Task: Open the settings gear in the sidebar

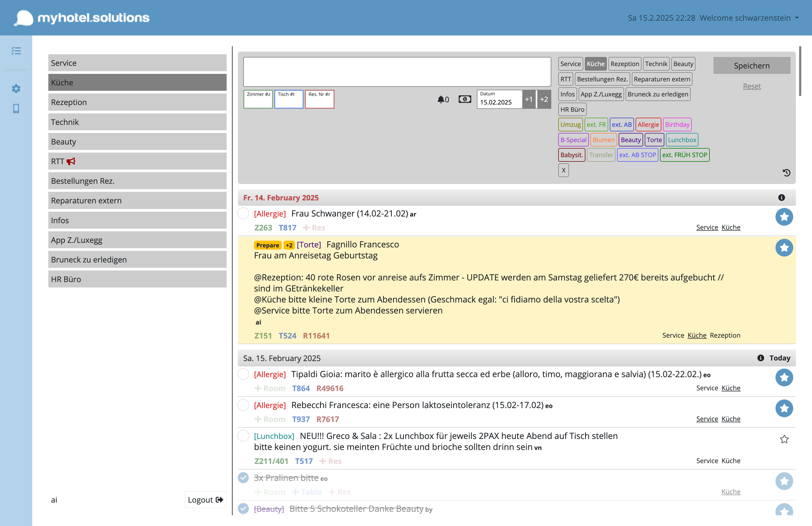Action: pyautogui.click(x=16, y=88)
